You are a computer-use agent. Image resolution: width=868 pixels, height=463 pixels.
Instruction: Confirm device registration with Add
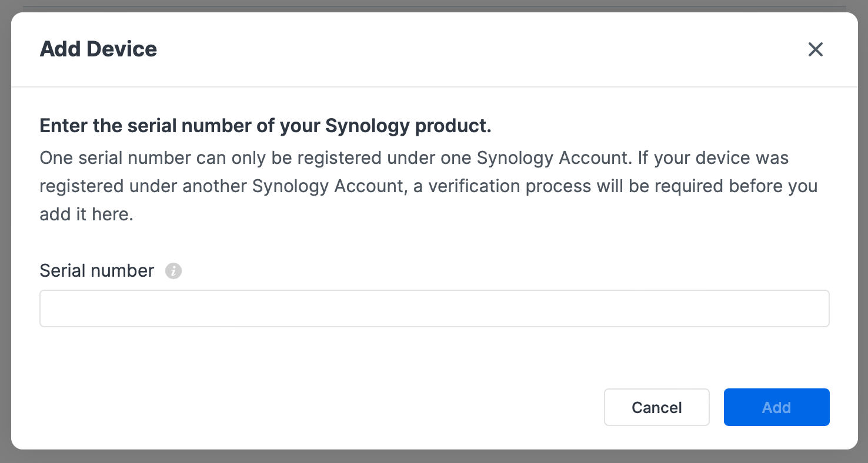(776, 407)
